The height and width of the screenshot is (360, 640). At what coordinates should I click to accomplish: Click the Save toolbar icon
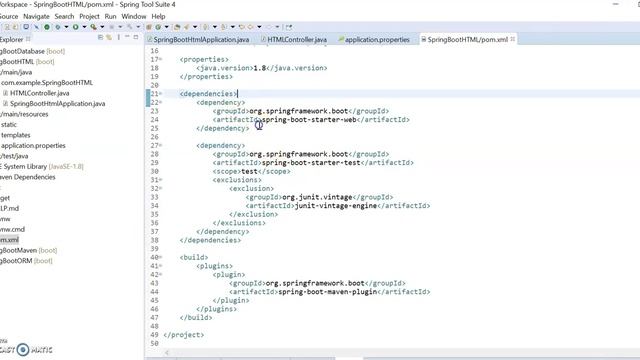click(x=7, y=27)
